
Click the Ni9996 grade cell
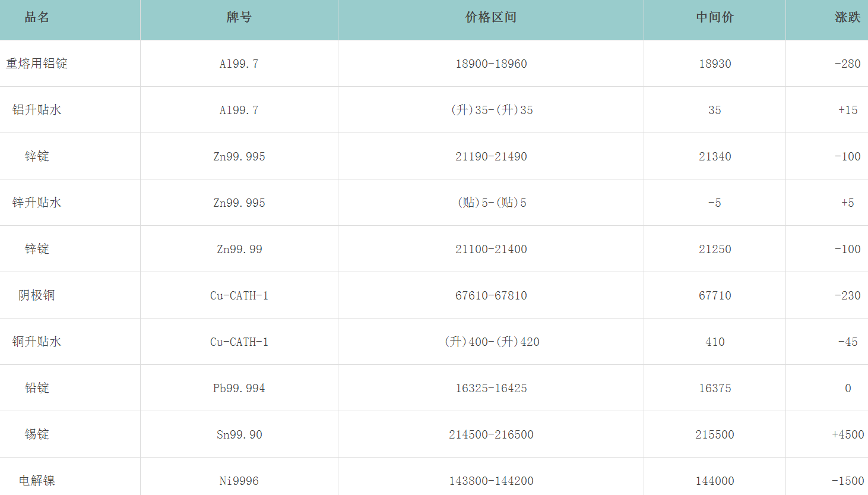(239, 481)
